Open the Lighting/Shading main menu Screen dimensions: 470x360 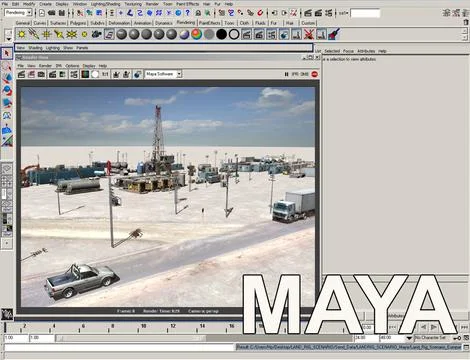click(x=106, y=4)
